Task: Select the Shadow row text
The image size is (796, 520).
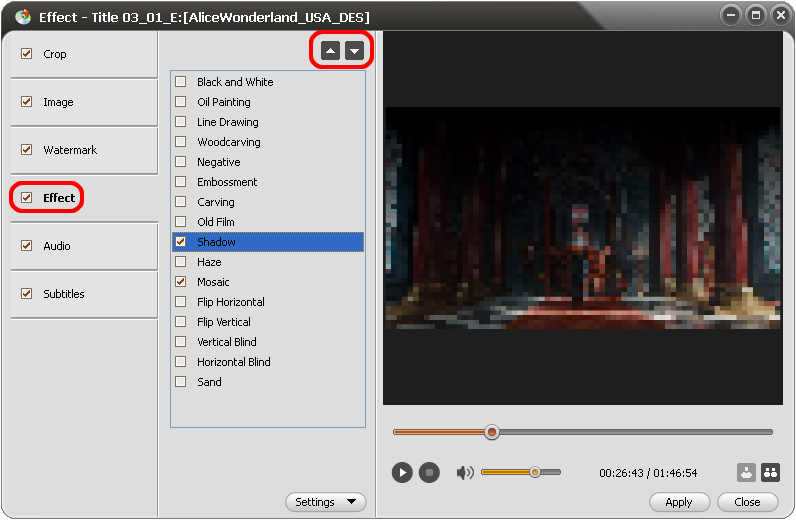Action: (216, 242)
